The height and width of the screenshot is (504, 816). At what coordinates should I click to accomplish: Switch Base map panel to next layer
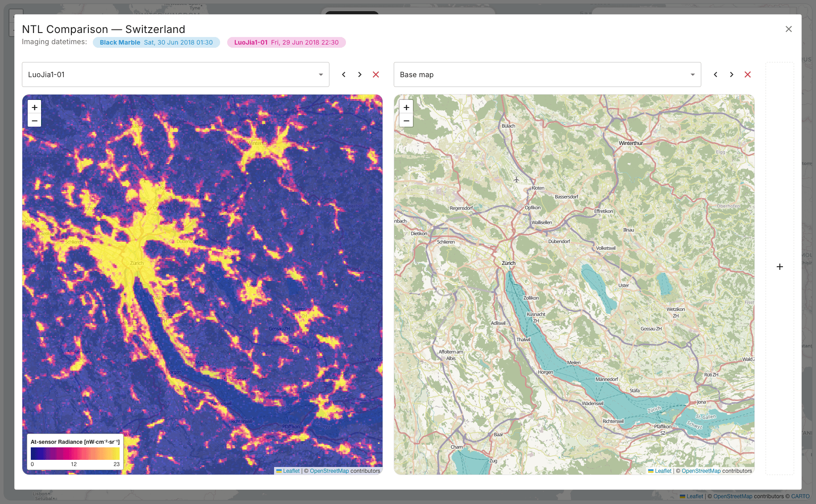[732, 74]
